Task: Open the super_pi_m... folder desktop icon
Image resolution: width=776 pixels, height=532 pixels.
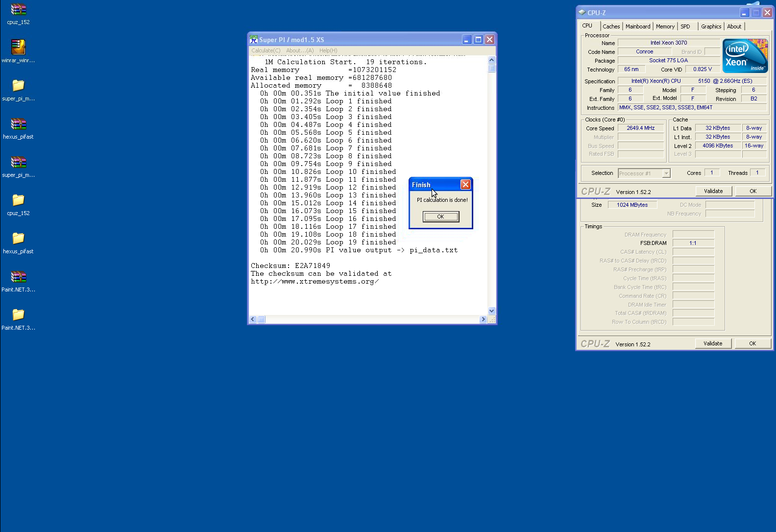Action: [18, 85]
